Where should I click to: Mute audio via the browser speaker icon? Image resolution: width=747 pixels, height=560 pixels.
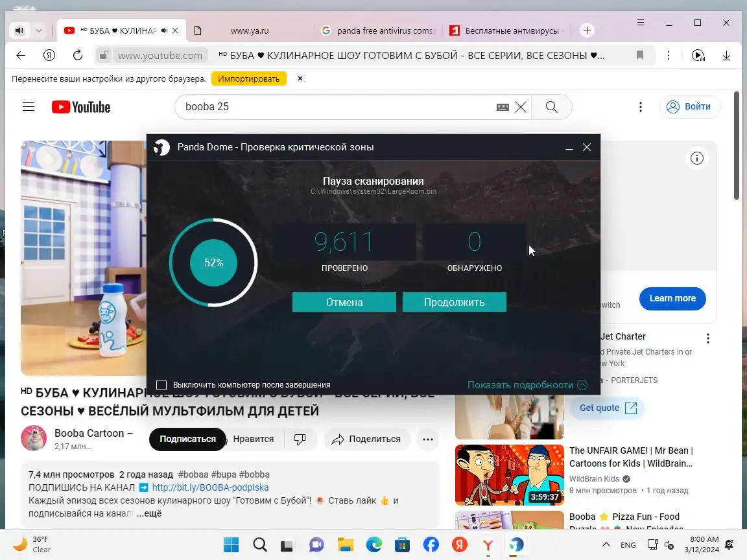[x=19, y=30]
